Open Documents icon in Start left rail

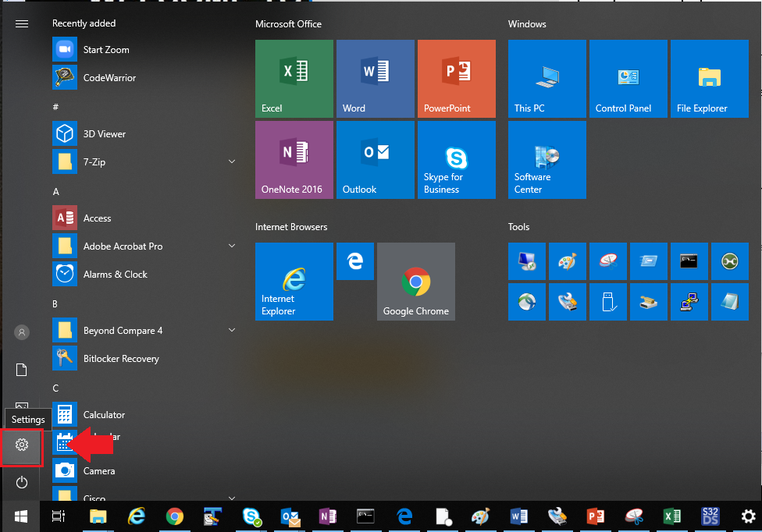click(x=21, y=370)
